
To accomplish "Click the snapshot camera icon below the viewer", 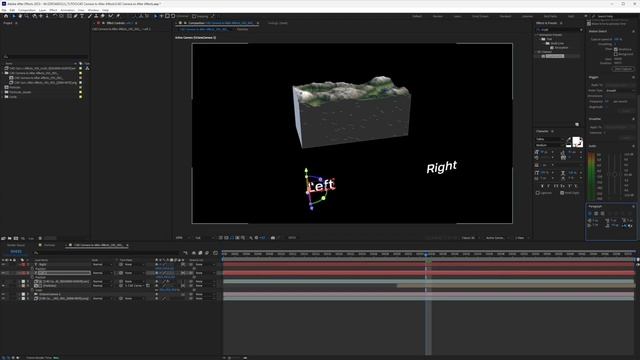I will (x=273, y=238).
